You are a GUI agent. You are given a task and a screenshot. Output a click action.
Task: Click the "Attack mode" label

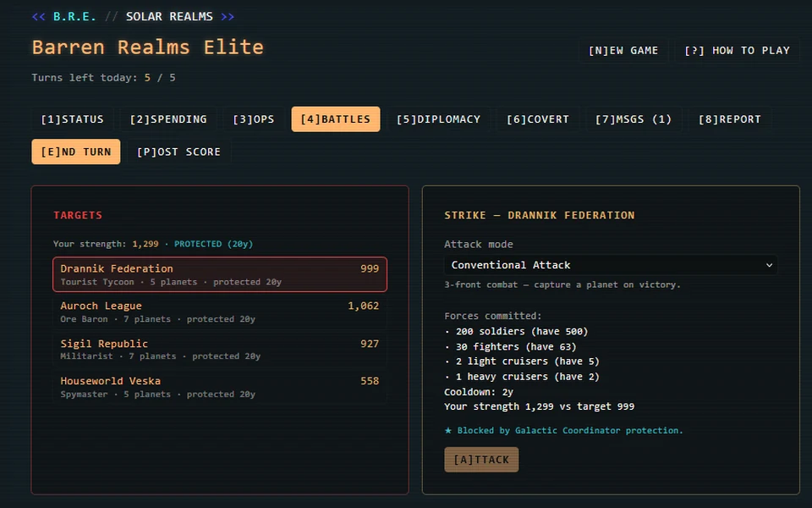479,244
